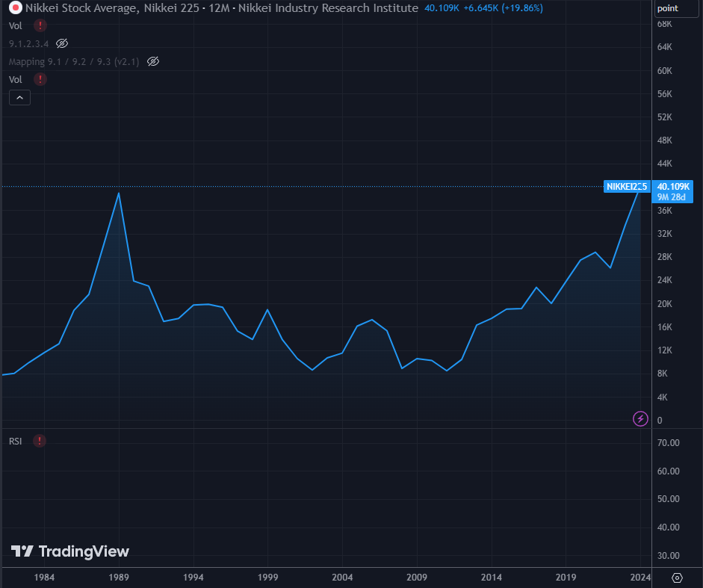
Task: Click the Mapping 9.1 / 9.2 / 9.3 (v2.1) label
Action: [74, 62]
